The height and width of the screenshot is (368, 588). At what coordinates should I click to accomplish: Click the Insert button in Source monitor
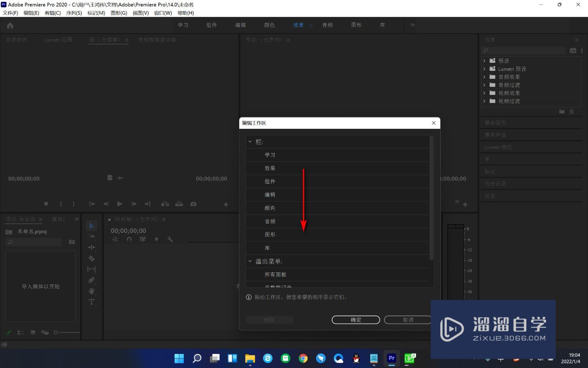coord(165,204)
